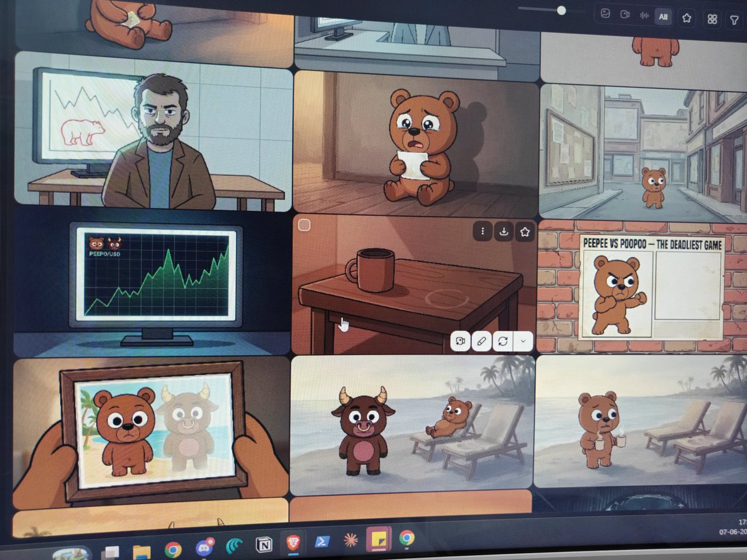Open first Chrome icon beside File Explorer

point(173,549)
